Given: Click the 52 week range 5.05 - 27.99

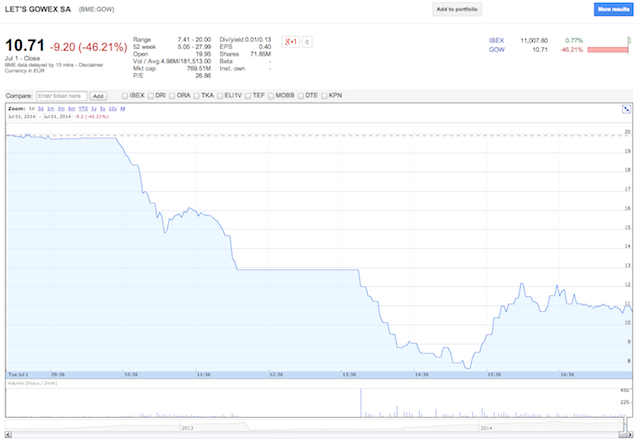Looking at the screenshot, I should [194, 47].
